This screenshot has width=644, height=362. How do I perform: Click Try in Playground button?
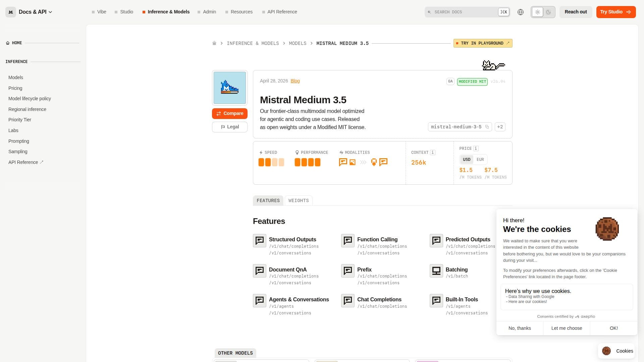coord(483,43)
